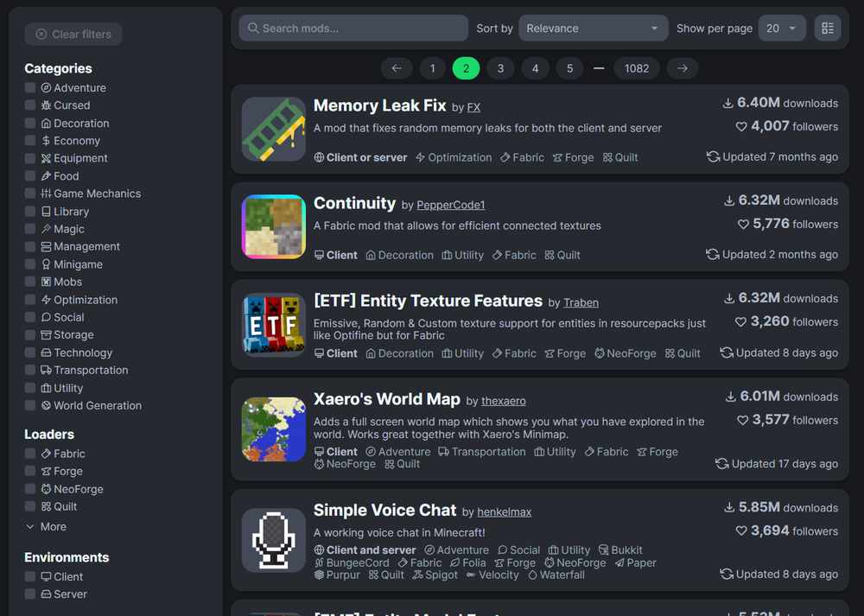Open Memory Leak Fix mod icon
Viewport: 864px width, 616px height.
coord(274,129)
